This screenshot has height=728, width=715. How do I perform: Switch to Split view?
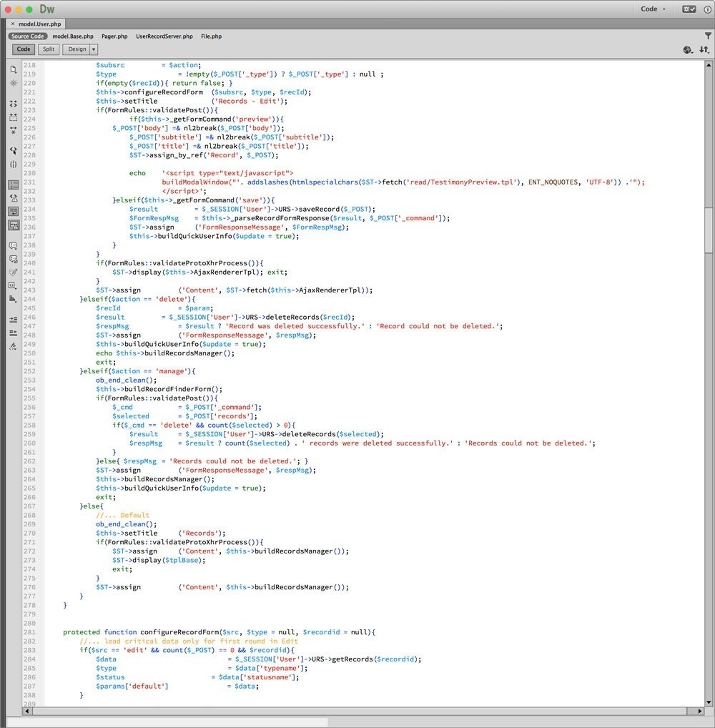[49, 49]
